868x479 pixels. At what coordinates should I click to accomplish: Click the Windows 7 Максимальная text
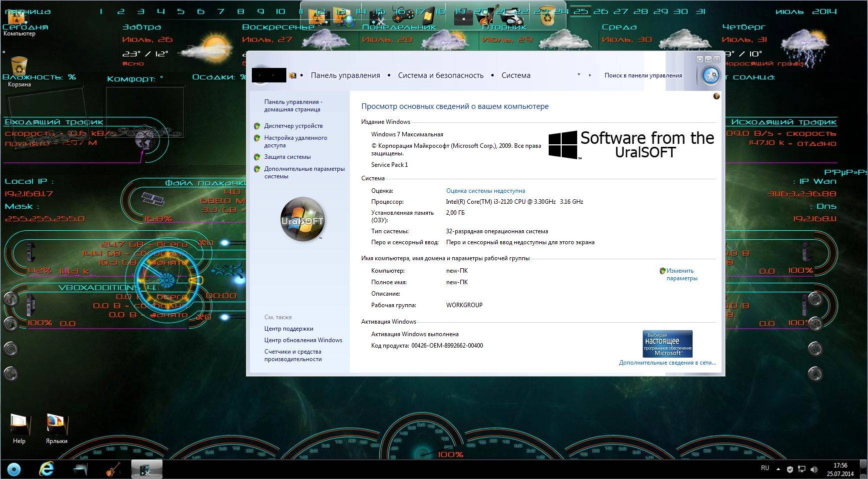tap(407, 134)
